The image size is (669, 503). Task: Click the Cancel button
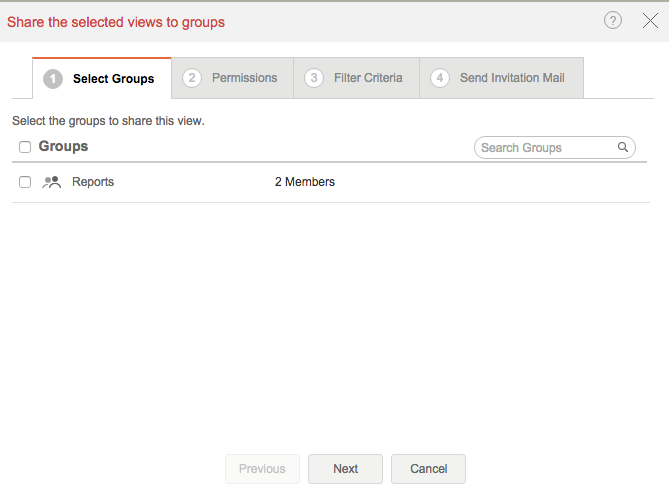click(428, 469)
